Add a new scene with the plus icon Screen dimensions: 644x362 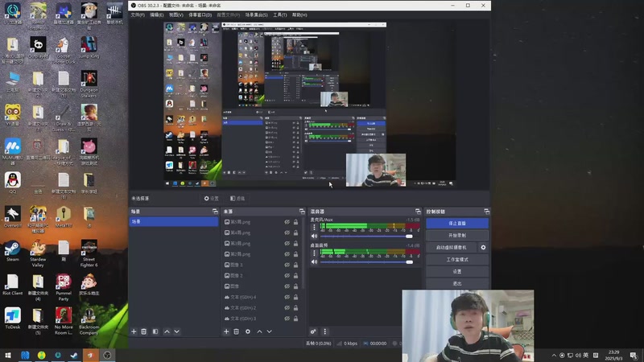point(134,331)
